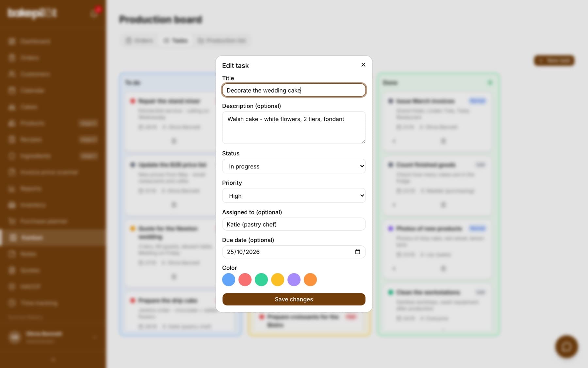
Task: Open the Priority dropdown
Action: [294, 196]
